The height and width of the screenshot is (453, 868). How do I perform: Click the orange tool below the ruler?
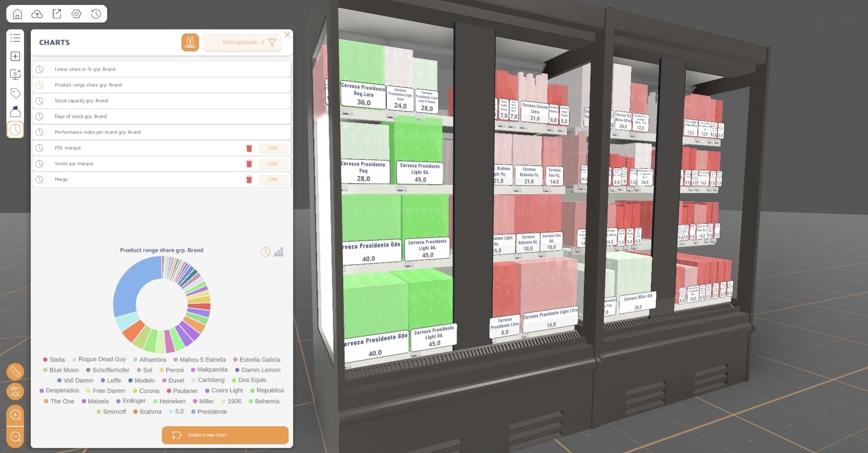[15, 392]
